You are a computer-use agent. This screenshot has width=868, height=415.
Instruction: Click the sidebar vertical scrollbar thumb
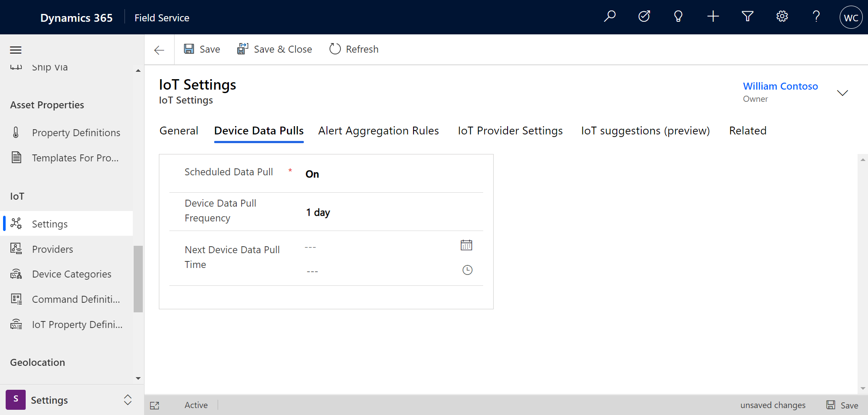pos(138,279)
